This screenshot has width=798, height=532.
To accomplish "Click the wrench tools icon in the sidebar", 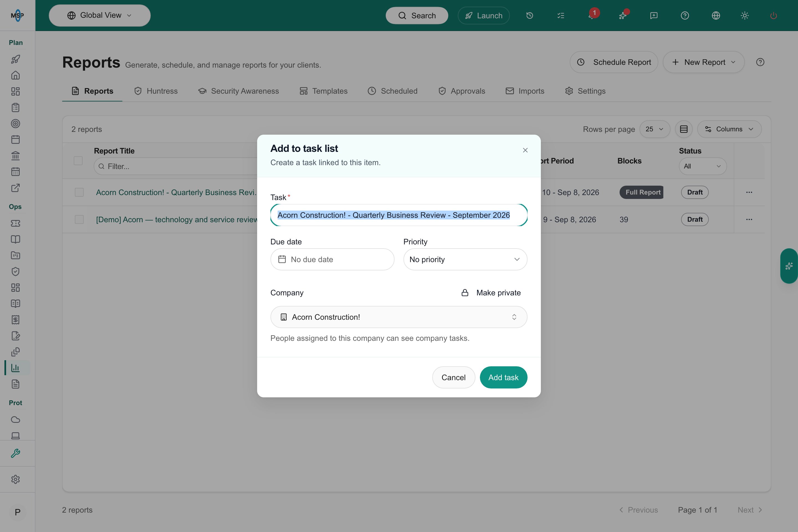I will (x=16, y=453).
